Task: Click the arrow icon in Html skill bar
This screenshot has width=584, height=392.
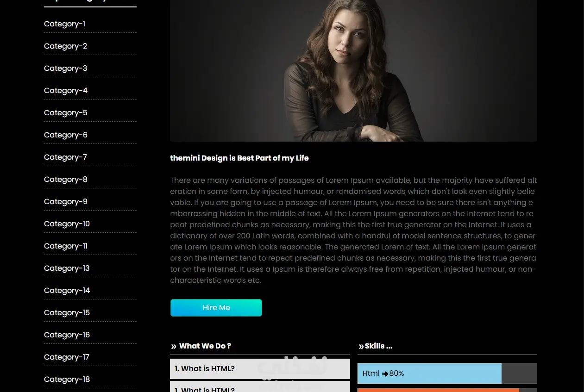Action: click(x=385, y=373)
